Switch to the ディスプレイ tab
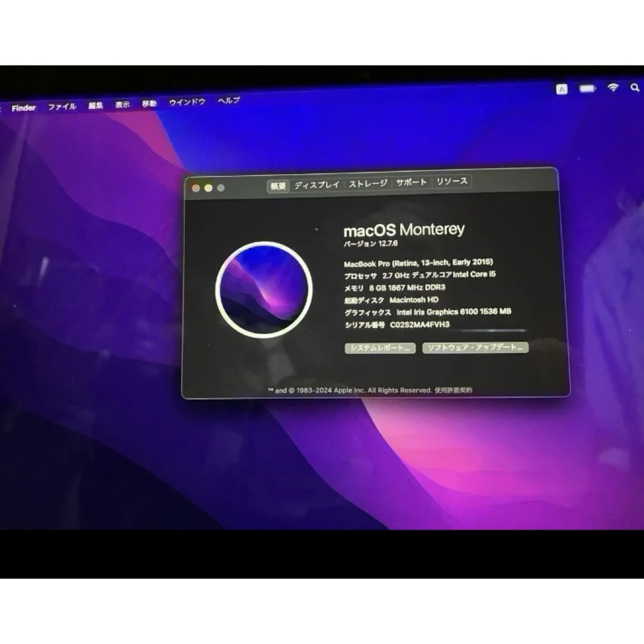Screen dimensions: 644x644 coord(317,185)
